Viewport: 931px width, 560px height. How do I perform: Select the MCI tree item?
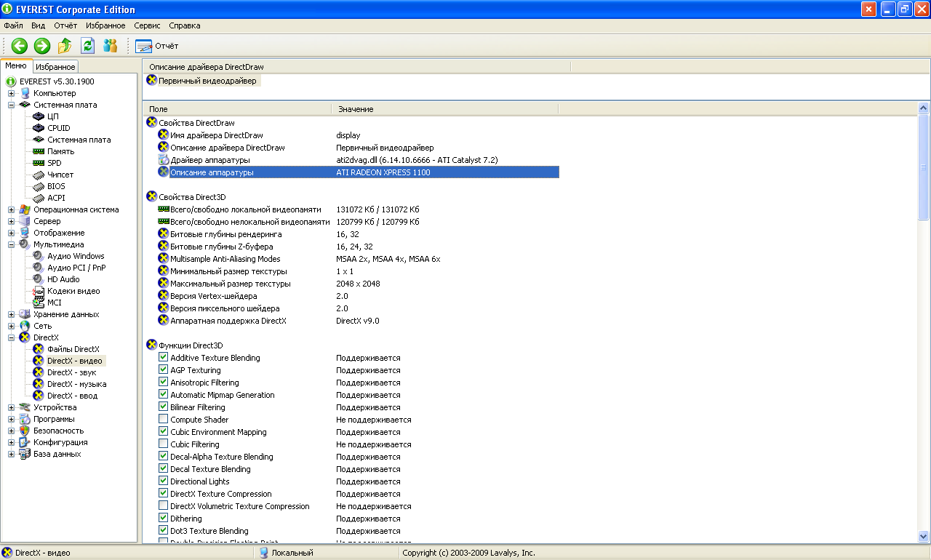[55, 303]
